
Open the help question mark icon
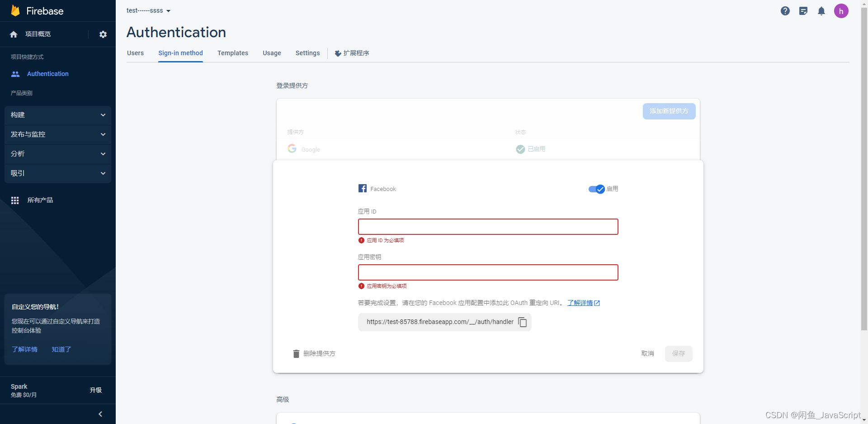(x=785, y=11)
